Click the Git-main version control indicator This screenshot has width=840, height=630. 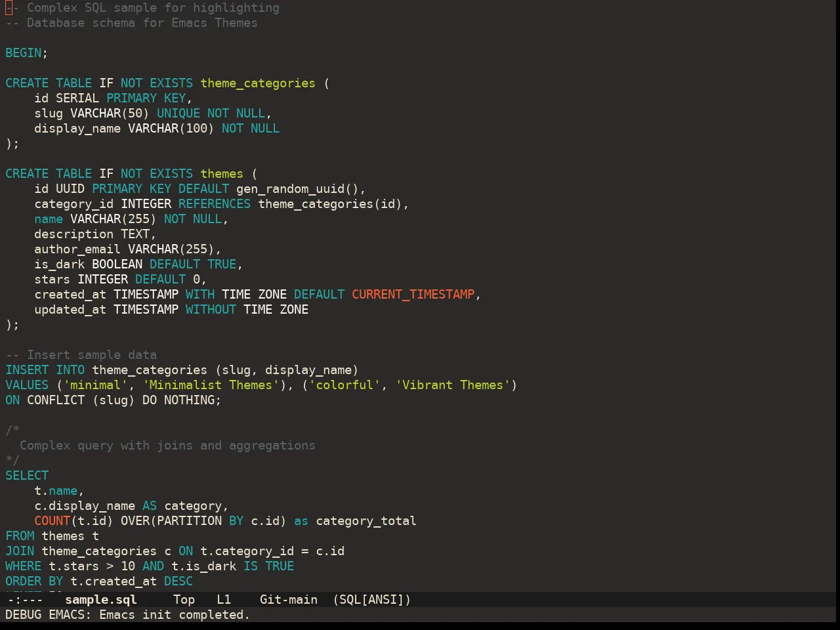[289, 600]
